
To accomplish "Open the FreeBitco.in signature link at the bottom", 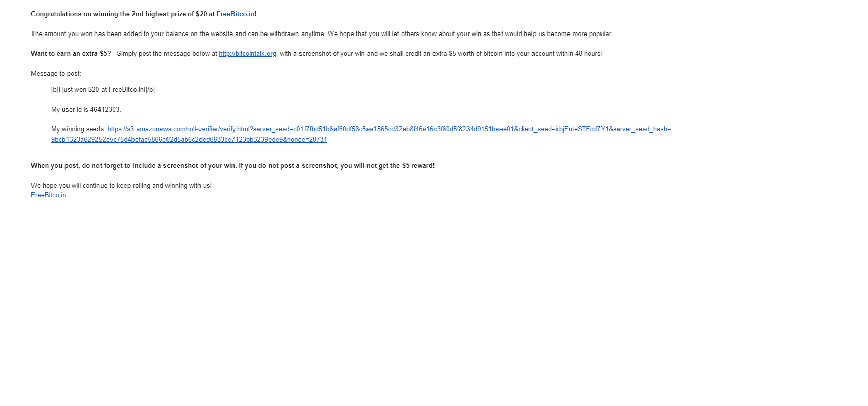I will [48, 195].
